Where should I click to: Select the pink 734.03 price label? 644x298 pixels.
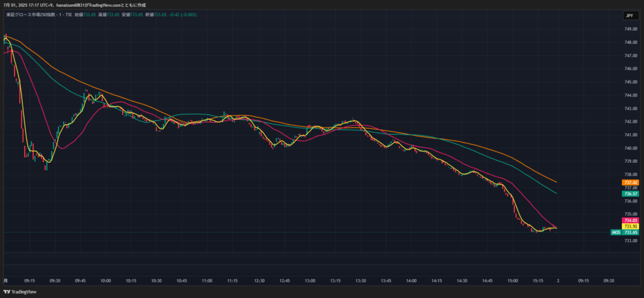[630, 221]
